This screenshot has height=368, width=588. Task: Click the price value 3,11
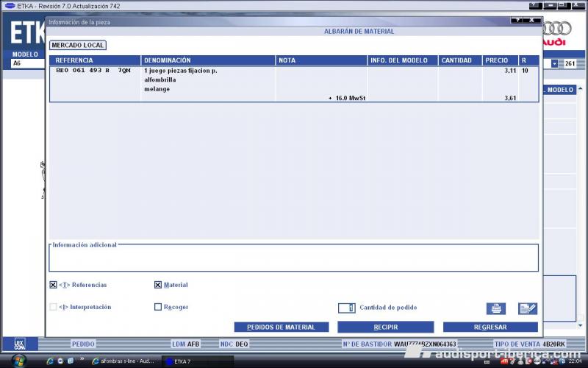click(x=510, y=71)
